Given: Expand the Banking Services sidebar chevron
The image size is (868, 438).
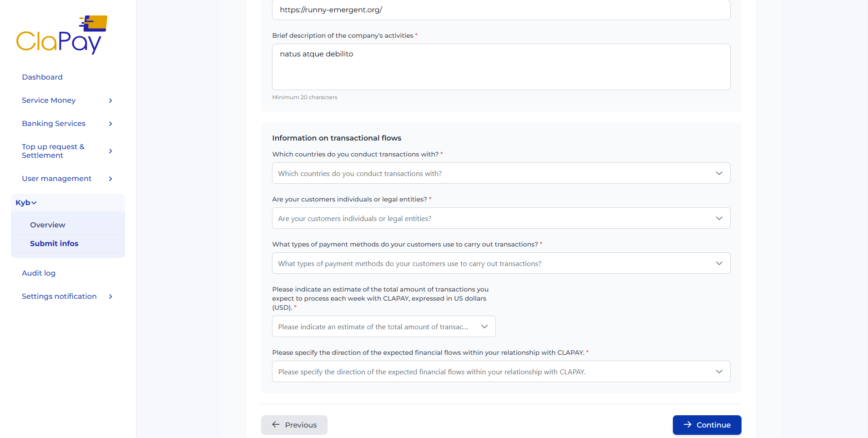Looking at the screenshot, I should 111,123.
